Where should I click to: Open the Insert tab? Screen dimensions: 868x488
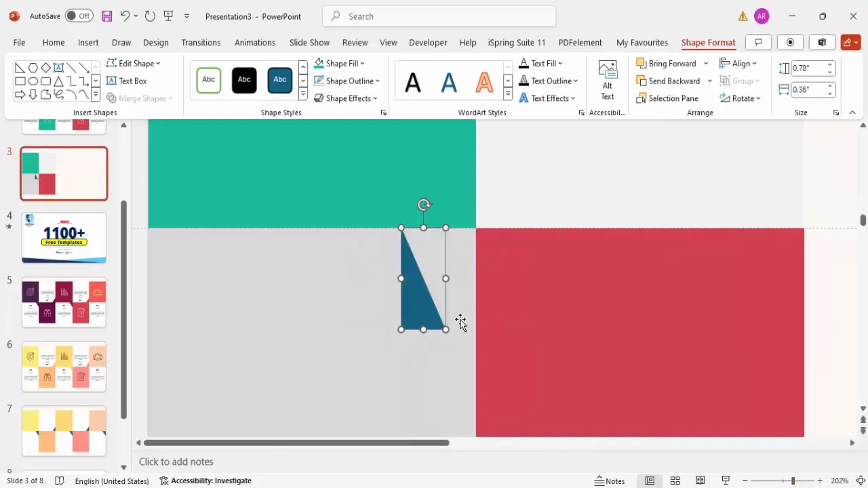(88, 42)
